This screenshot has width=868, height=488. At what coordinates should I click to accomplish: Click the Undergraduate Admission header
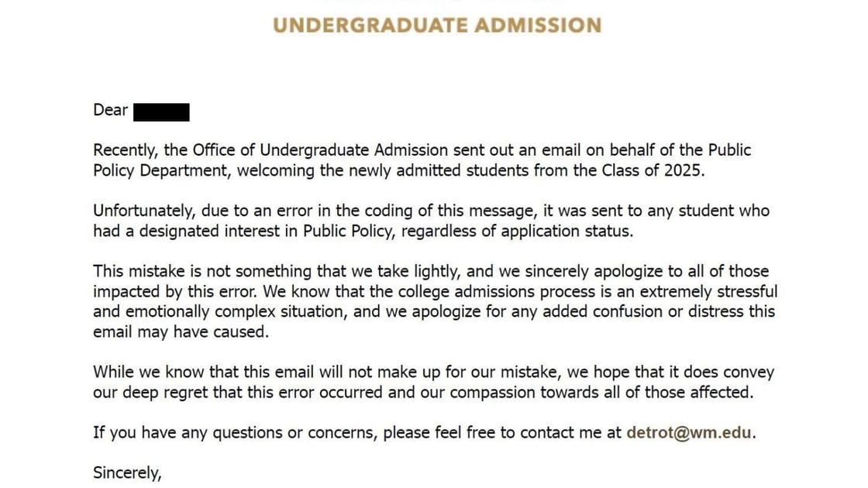pyautogui.click(x=437, y=25)
